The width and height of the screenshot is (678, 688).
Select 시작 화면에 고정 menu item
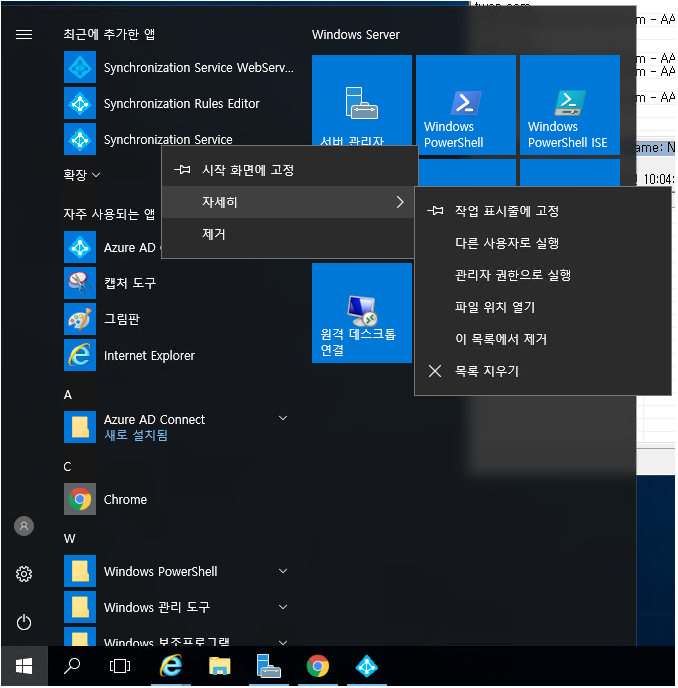coord(290,170)
